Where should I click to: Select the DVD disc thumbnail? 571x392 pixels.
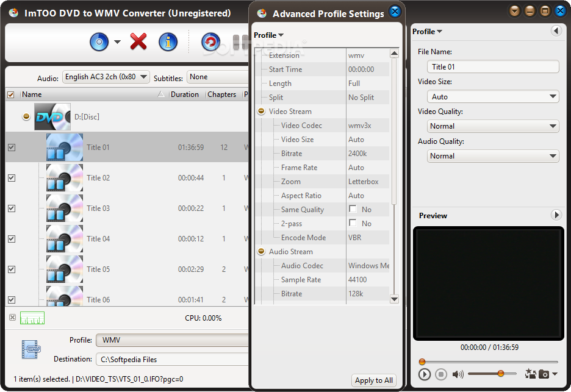(52, 117)
